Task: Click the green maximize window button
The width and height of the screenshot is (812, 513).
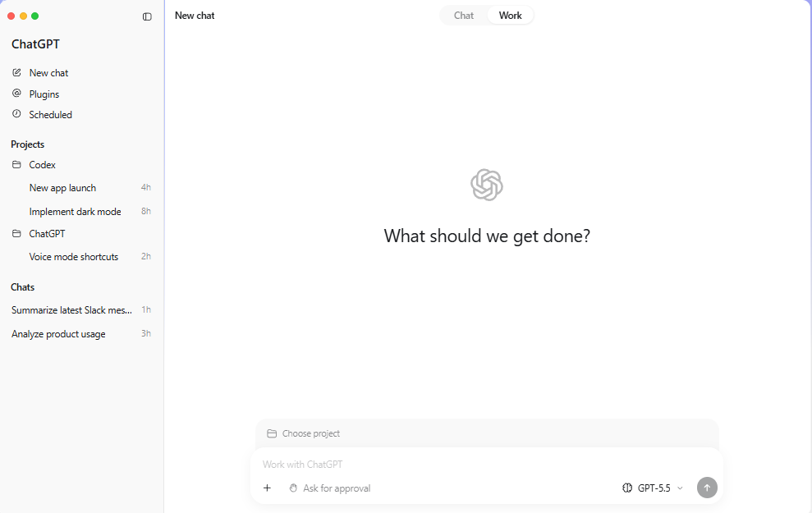Action: click(x=35, y=16)
